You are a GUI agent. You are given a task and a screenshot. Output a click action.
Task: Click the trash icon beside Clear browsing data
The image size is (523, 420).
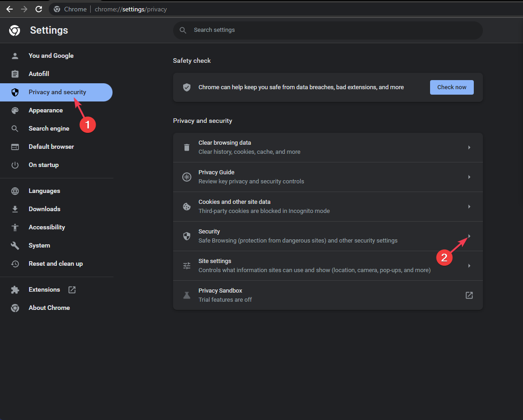coord(186,147)
